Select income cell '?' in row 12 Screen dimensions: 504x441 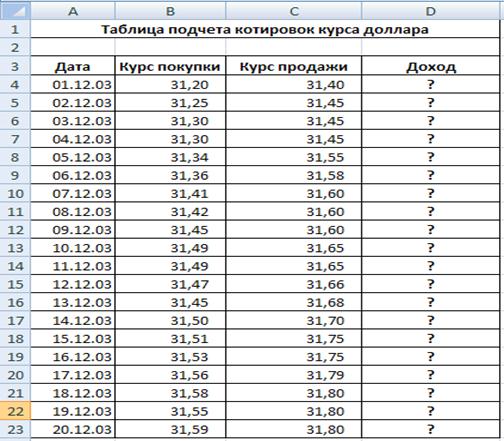[431, 229]
